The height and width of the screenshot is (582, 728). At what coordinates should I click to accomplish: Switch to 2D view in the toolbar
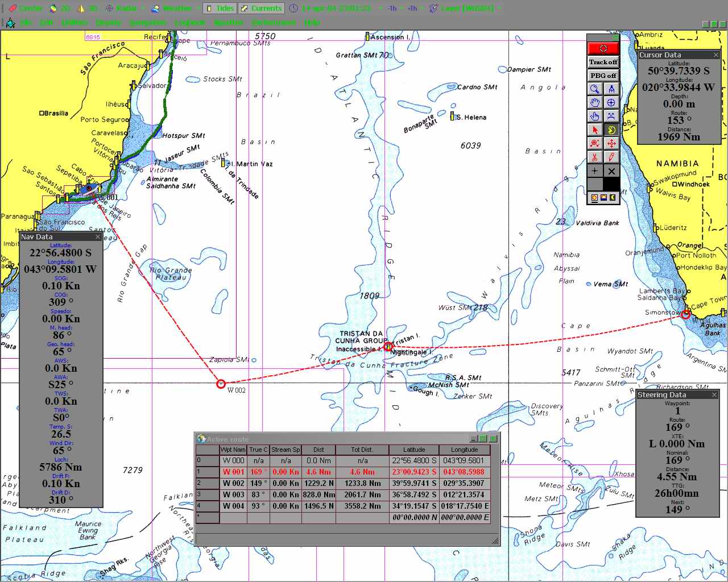click(x=60, y=8)
